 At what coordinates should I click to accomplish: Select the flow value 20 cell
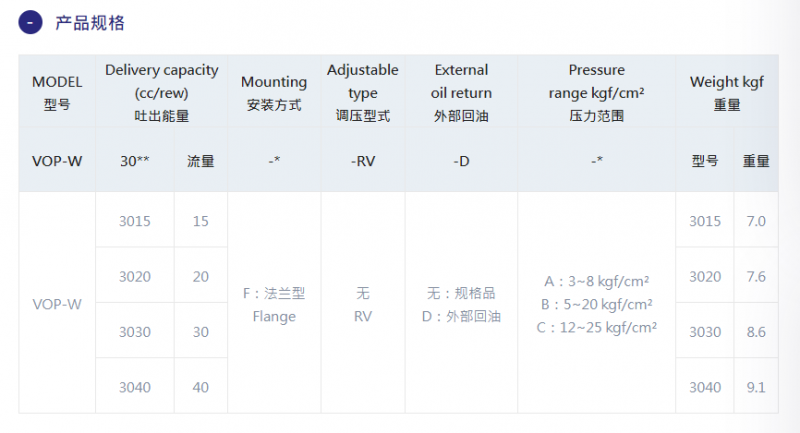(x=201, y=276)
